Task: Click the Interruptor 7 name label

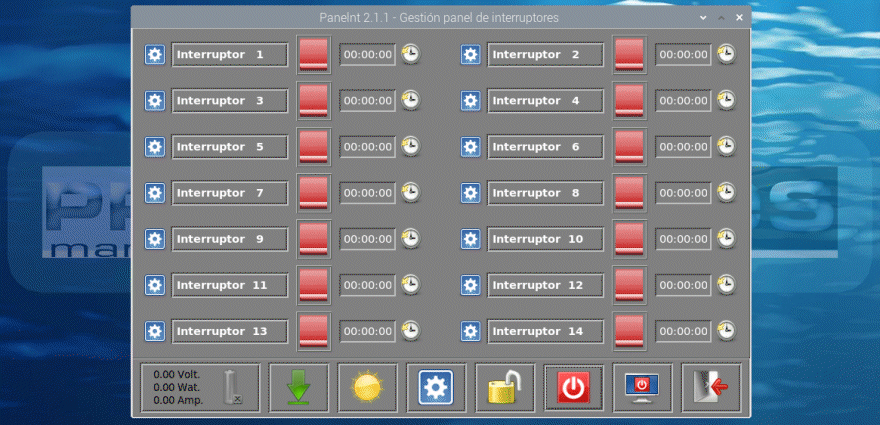Action: click(230, 193)
